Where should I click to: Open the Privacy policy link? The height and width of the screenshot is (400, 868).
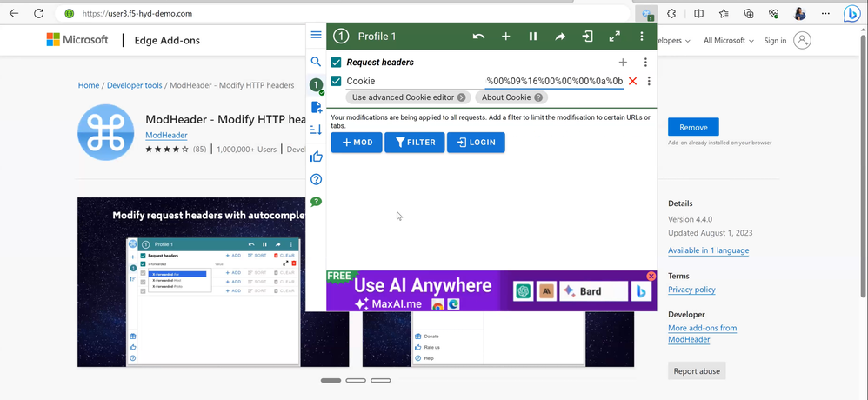[691, 290]
